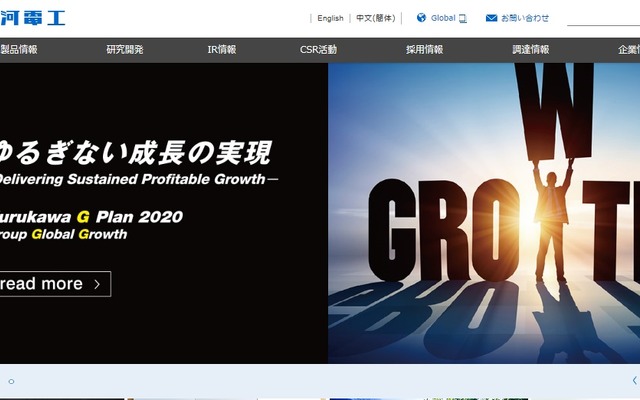
Task: Open the CSR活動 menu
Action: [x=318, y=50]
